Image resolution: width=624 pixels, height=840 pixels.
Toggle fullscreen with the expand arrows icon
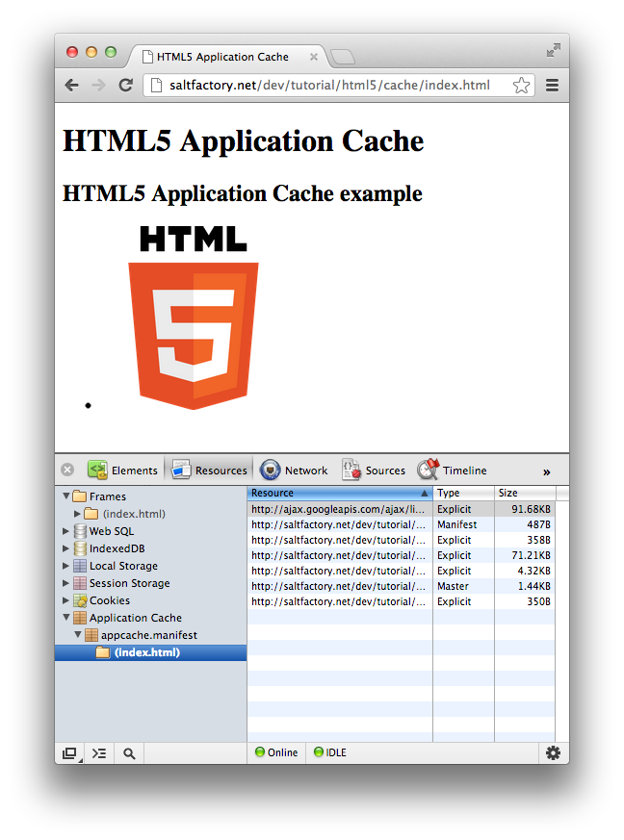click(x=554, y=50)
